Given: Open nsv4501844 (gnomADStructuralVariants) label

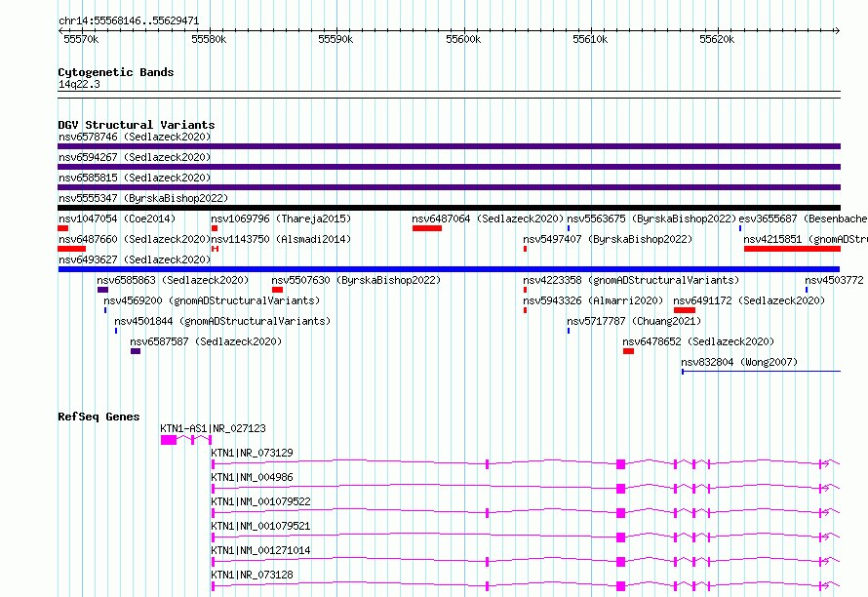Looking at the screenshot, I should click(x=222, y=321).
